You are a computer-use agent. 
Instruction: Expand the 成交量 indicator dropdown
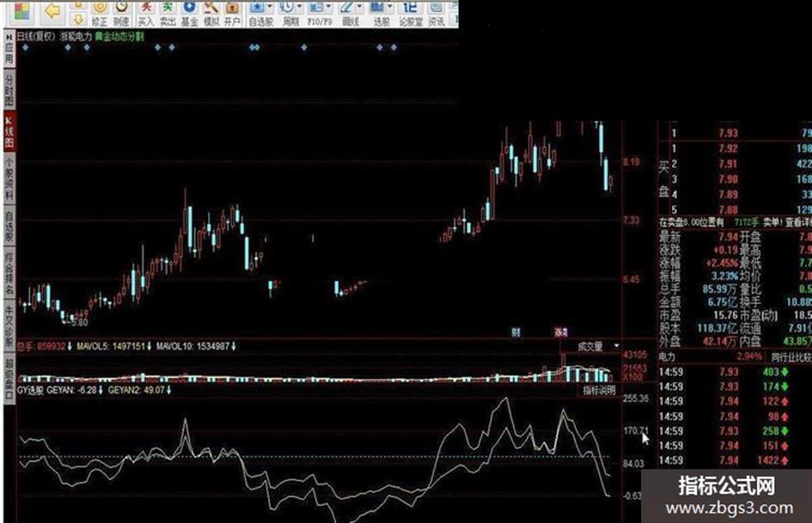pos(616,346)
